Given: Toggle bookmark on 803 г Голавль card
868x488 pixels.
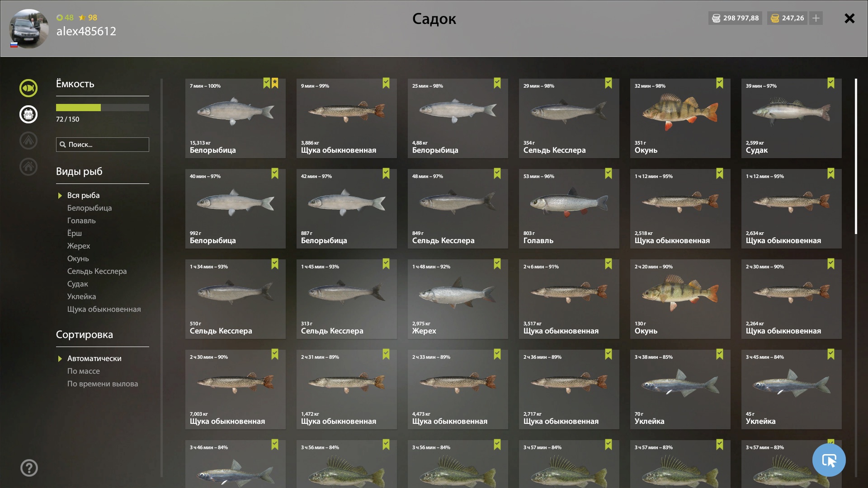Looking at the screenshot, I should [609, 174].
